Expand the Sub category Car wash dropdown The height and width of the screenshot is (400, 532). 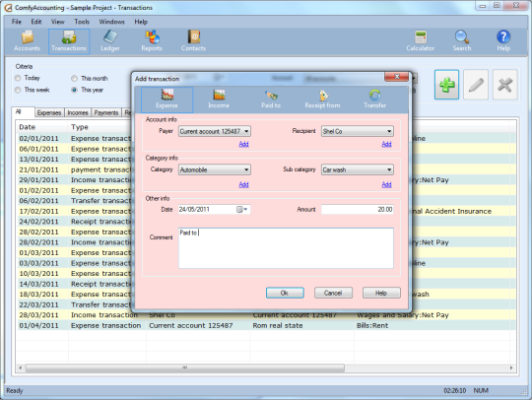click(358, 169)
